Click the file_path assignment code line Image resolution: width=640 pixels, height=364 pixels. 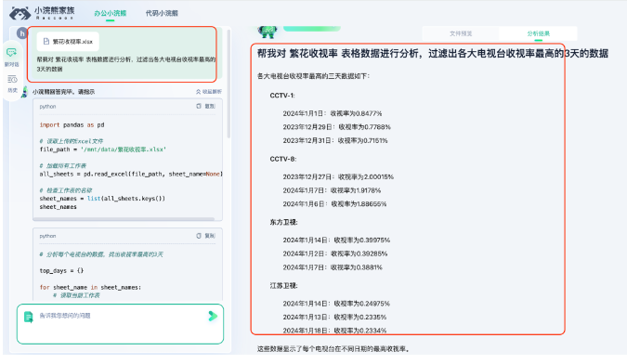point(103,149)
